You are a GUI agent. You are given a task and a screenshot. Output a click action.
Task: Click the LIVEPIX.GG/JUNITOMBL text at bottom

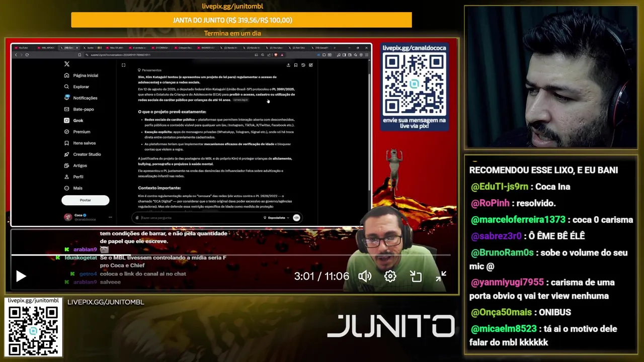point(106,302)
